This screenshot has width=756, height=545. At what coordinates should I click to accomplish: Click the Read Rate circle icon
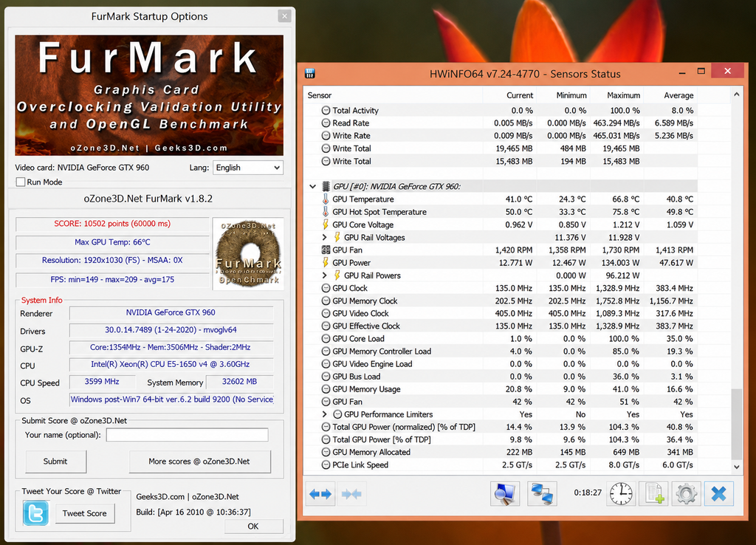[x=326, y=123]
